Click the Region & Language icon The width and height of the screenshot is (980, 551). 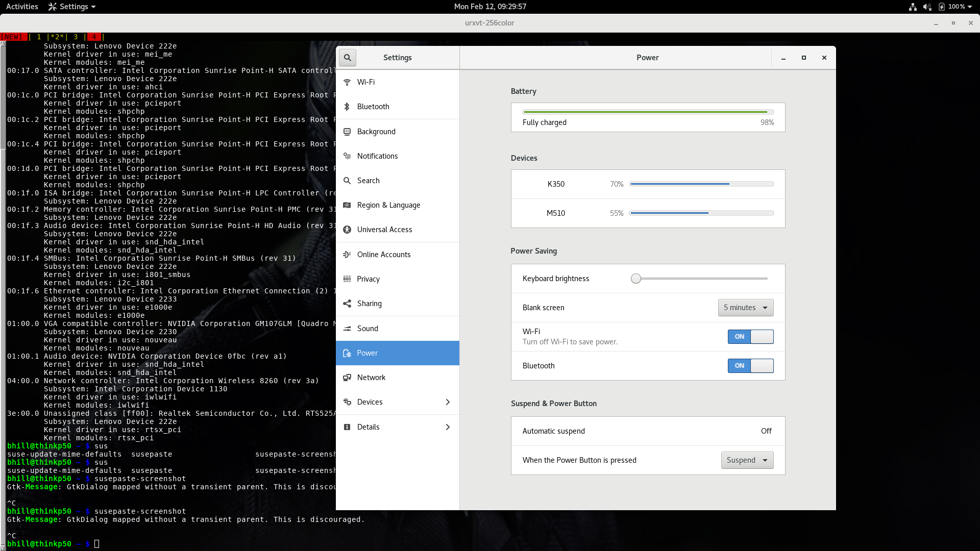click(x=347, y=205)
